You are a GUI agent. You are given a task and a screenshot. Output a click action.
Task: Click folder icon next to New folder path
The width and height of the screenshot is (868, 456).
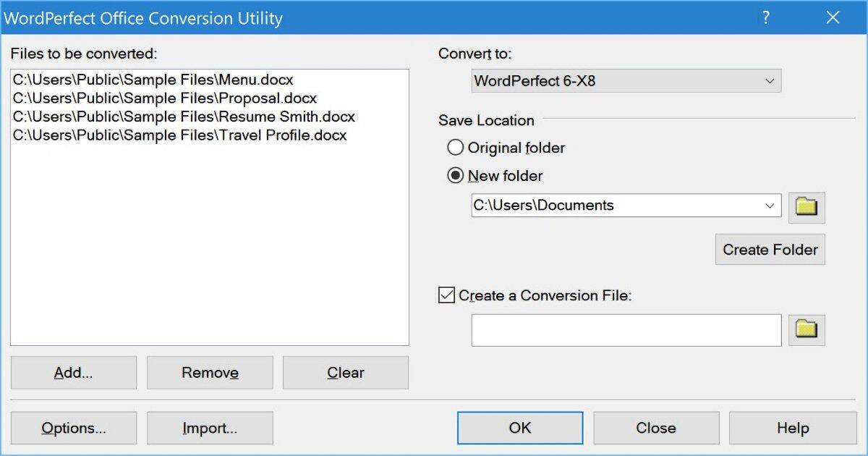(807, 207)
